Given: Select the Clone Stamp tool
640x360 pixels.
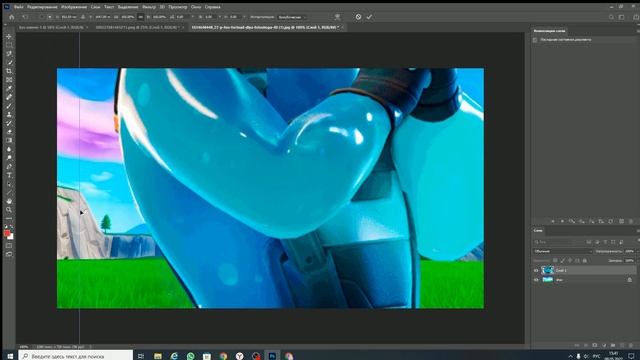Looking at the screenshot, I should coord(9,114).
